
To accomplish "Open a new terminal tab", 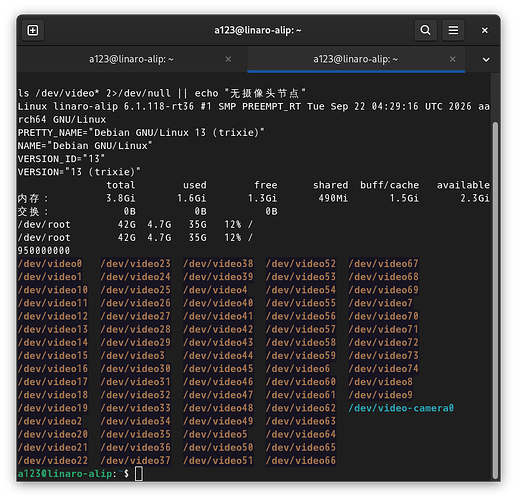I will point(33,30).
